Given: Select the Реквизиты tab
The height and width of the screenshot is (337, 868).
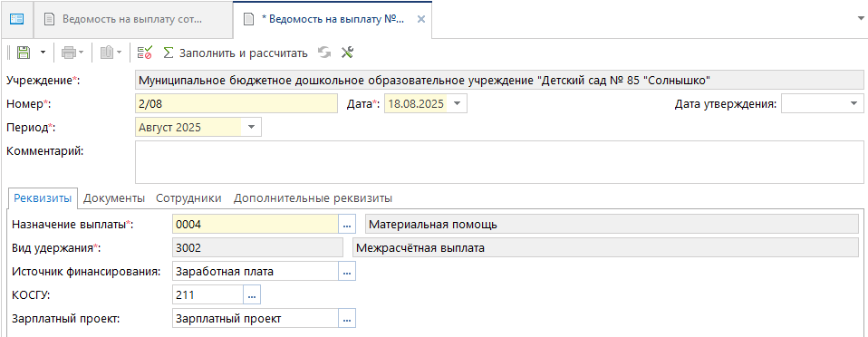Looking at the screenshot, I should (43, 198).
